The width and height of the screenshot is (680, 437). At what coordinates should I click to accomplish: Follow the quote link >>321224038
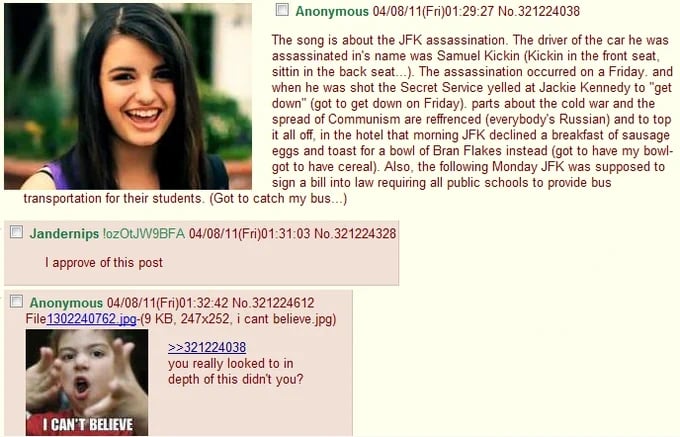(x=207, y=347)
